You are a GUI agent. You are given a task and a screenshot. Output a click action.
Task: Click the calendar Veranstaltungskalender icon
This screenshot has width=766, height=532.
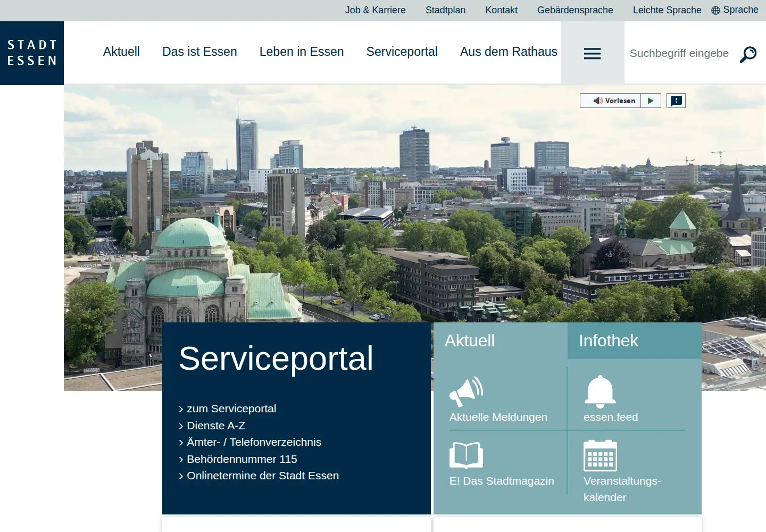click(601, 455)
